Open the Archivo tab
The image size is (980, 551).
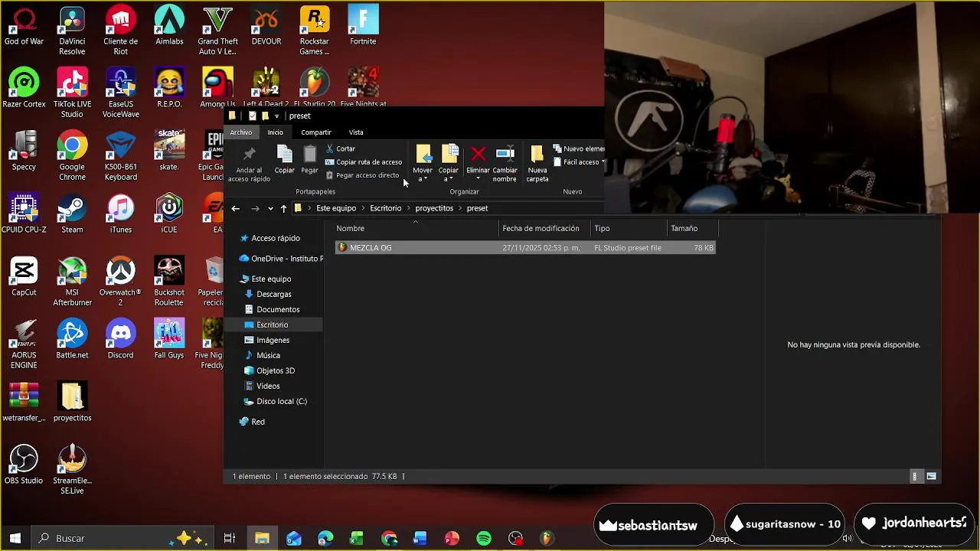pyautogui.click(x=241, y=132)
